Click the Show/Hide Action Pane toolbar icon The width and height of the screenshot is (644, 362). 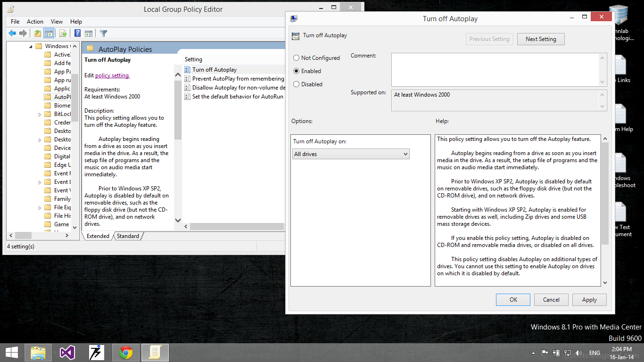tap(88, 33)
